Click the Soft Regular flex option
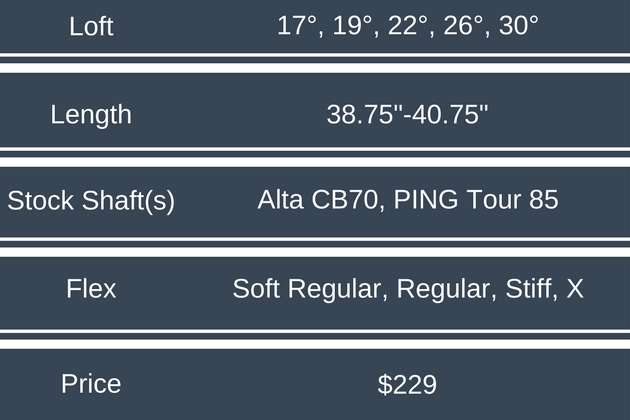Viewport: 630px width, 420px height. click(x=308, y=290)
